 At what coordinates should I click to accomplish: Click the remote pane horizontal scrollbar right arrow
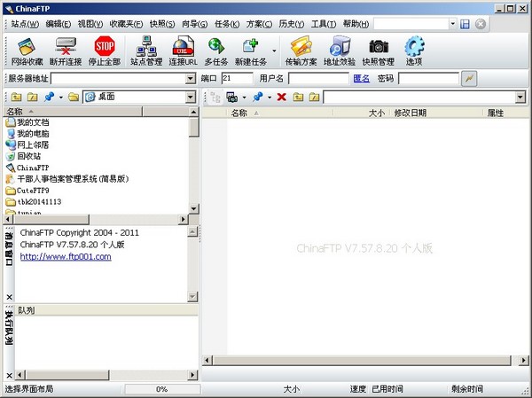point(524,361)
